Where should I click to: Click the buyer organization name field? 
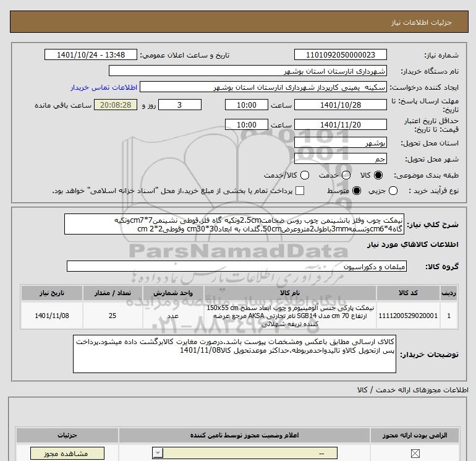coord(248,71)
